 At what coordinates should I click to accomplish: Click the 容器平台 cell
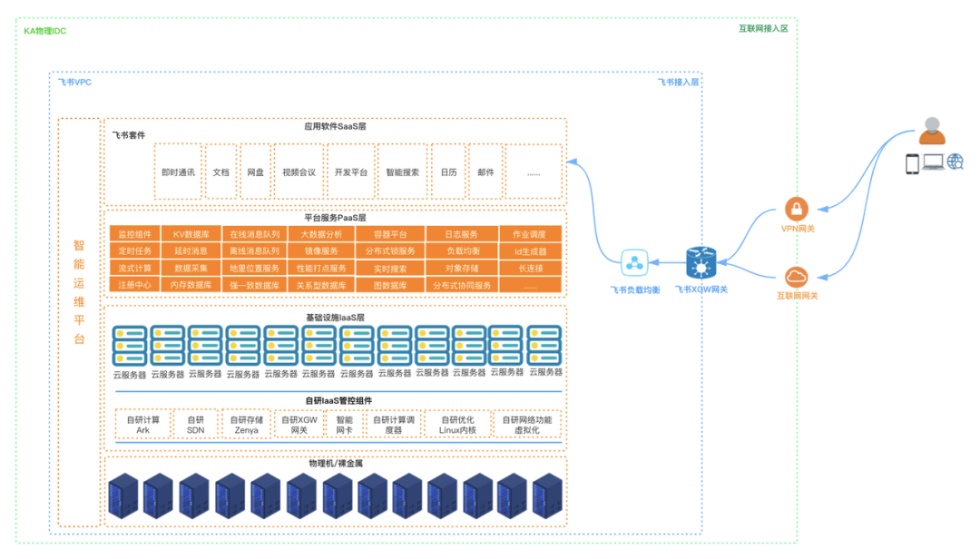[x=390, y=234]
